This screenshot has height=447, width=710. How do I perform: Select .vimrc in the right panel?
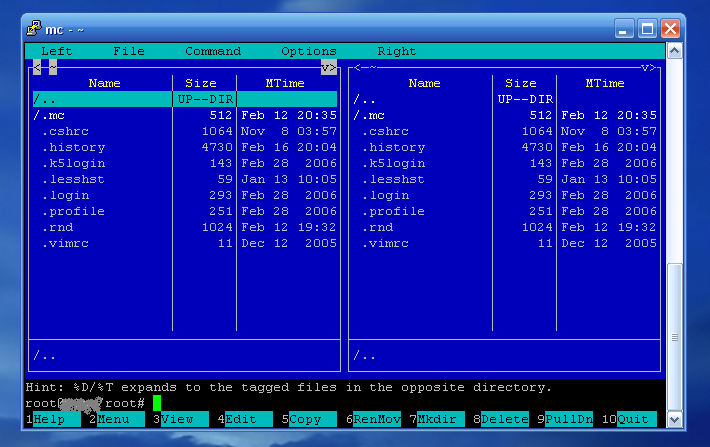(x=505, y=243)
